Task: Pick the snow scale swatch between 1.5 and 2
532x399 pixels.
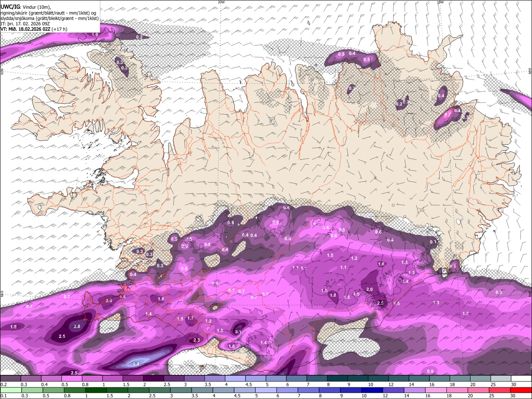Action: pyautogui.click(x=133, y=379)
